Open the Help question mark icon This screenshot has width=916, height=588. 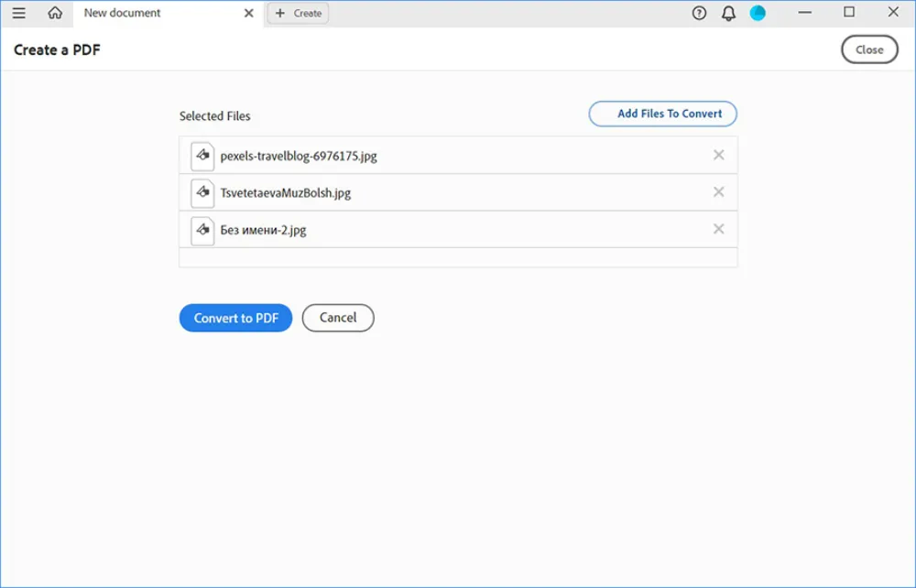tap(700, 13)
